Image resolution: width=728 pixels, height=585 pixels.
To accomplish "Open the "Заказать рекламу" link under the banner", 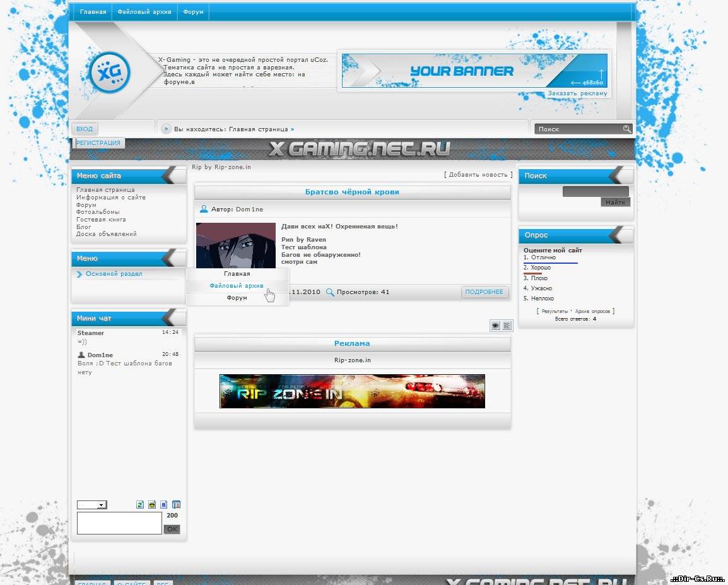I will [577, 93].
